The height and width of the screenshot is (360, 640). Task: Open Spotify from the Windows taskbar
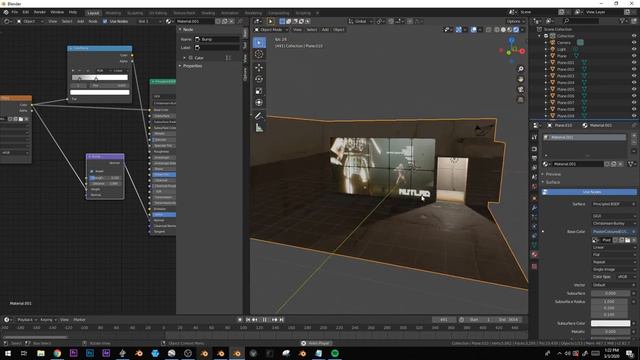335,353
